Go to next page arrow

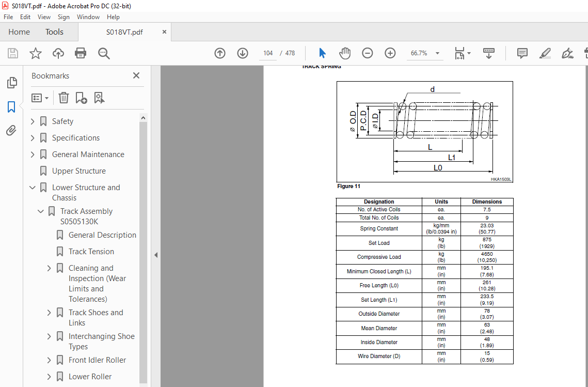point(243,53)
